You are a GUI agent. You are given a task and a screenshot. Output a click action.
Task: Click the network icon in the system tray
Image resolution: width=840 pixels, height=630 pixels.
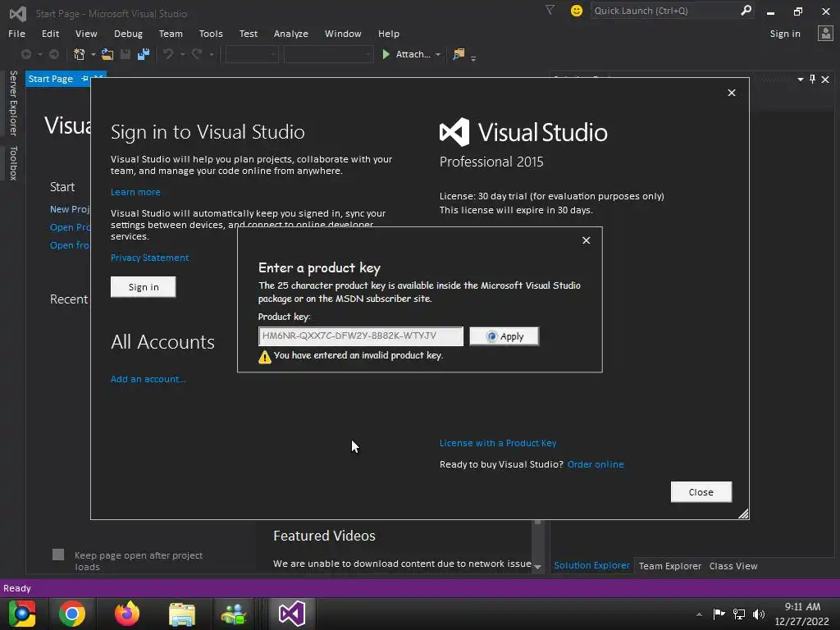739,614
